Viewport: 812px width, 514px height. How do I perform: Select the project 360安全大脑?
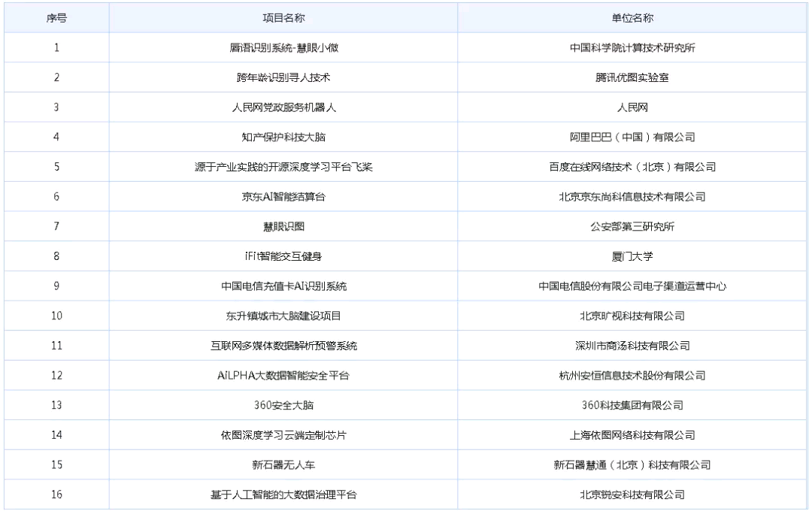[283, 405]
